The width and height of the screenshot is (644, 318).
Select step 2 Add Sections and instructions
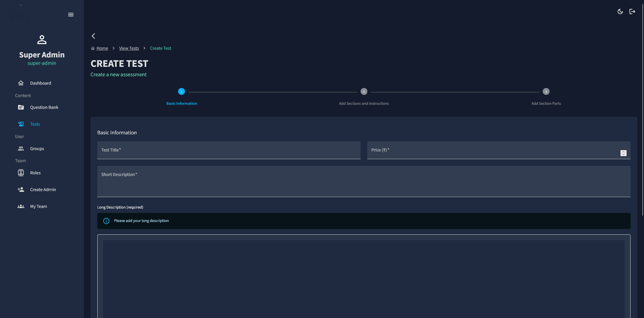pyautogui.click(x=364, y=92)
